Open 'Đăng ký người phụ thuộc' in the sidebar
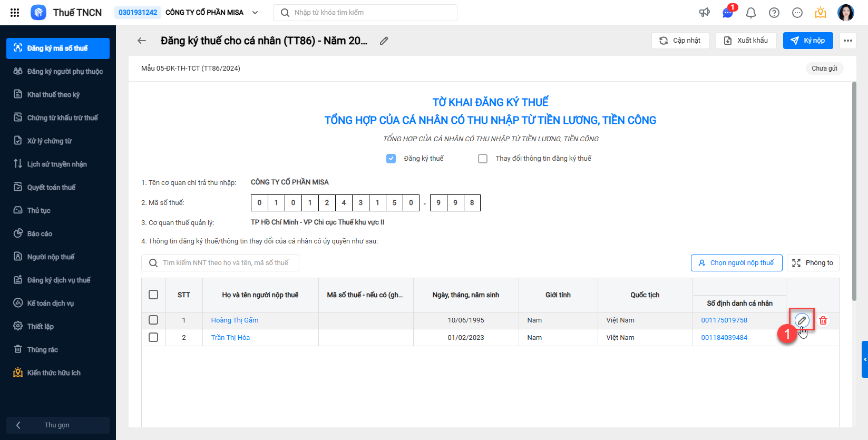The image size is (868, 440). click(65, 71)
